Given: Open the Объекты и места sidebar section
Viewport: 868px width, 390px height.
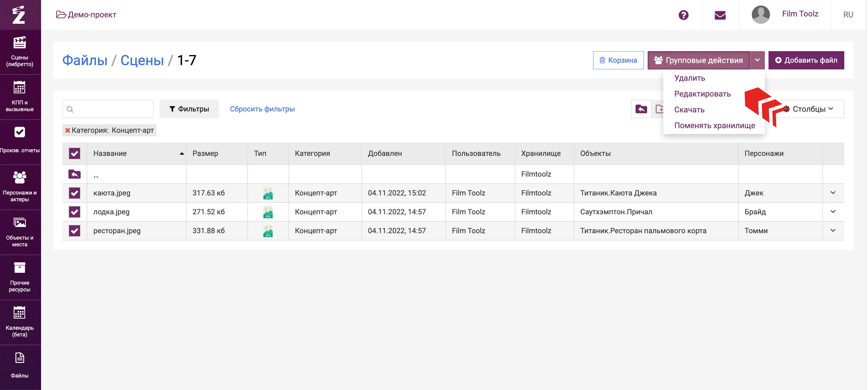Looking at the screenshot, I should point(20,233).
